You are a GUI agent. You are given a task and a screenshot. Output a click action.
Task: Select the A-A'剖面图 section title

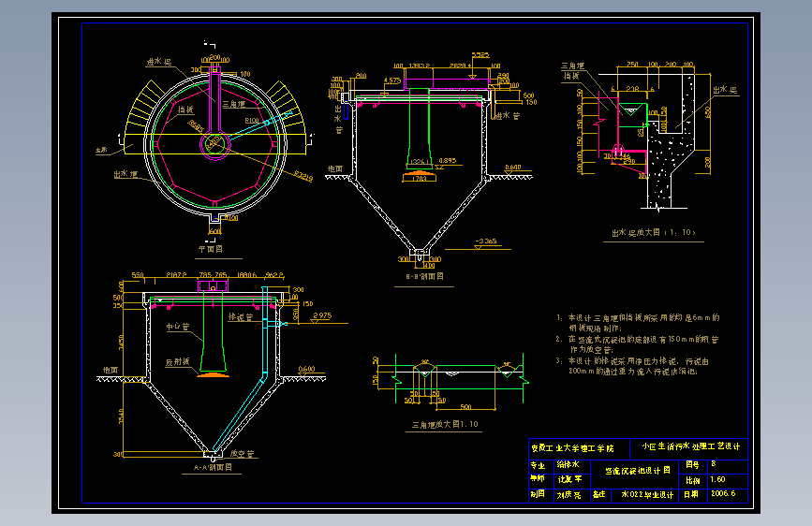tap(213, 467)
